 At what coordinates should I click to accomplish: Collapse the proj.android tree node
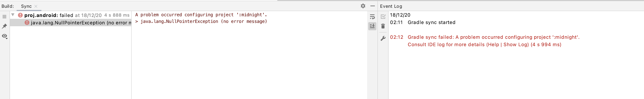click(x=13, y=15)
